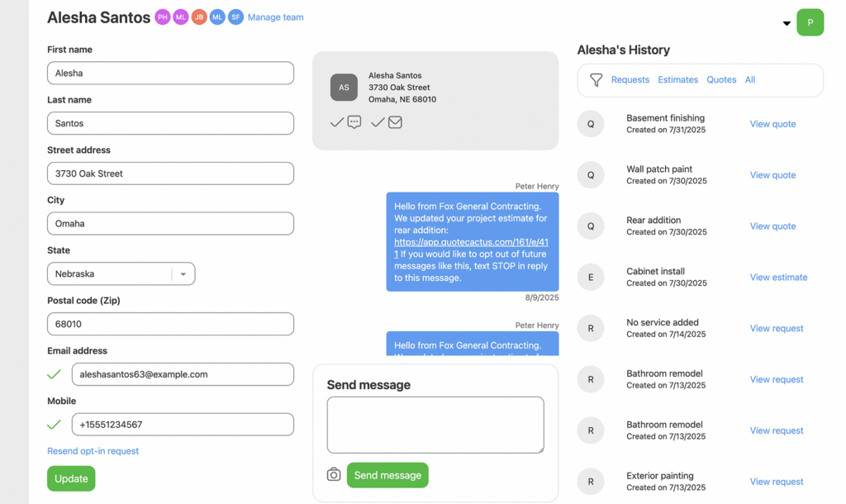
Task: Show only Quotes in history
Action: pos(721,80)
